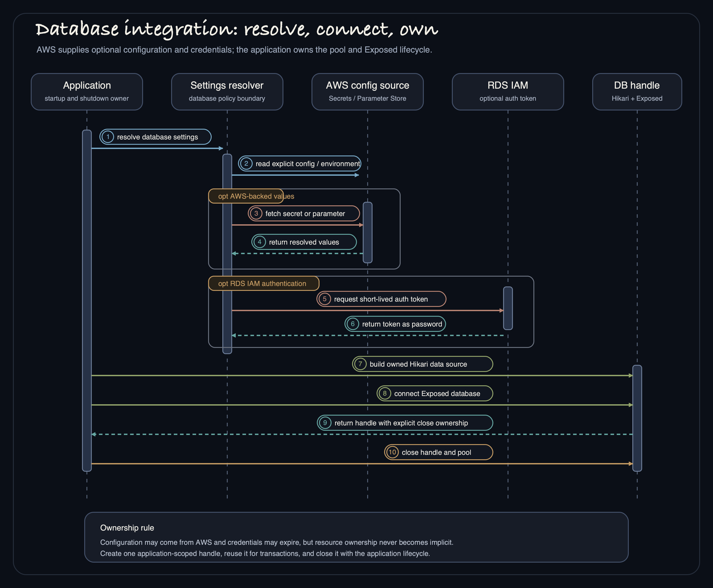Click step 1 numbered circle

(x=108, y=137)
